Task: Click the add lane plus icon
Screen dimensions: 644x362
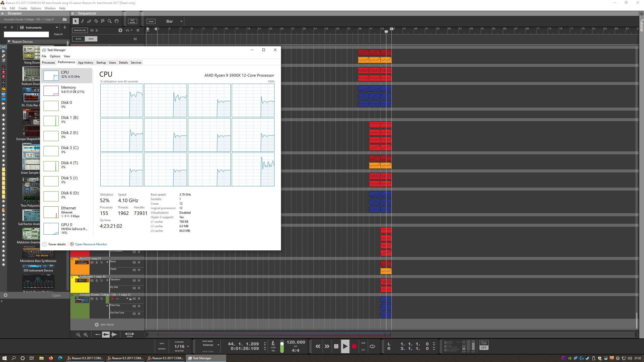Action: pos(120,30)
